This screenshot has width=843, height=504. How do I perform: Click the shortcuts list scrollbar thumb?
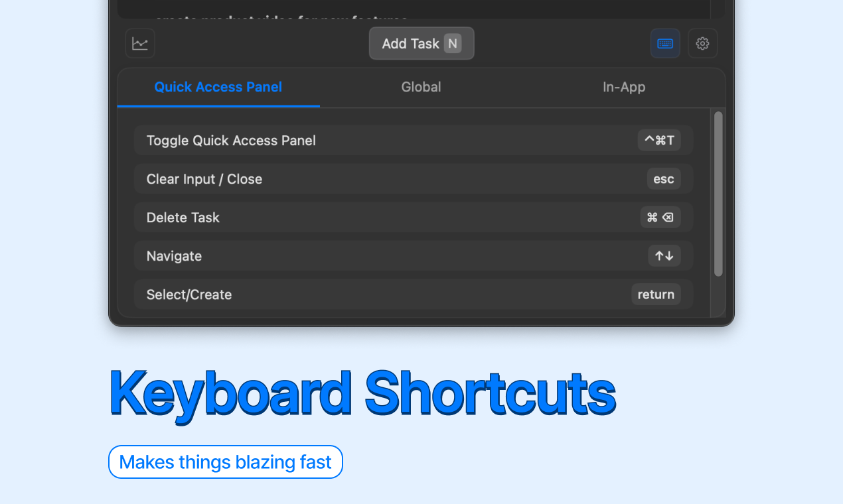[718, 194]
